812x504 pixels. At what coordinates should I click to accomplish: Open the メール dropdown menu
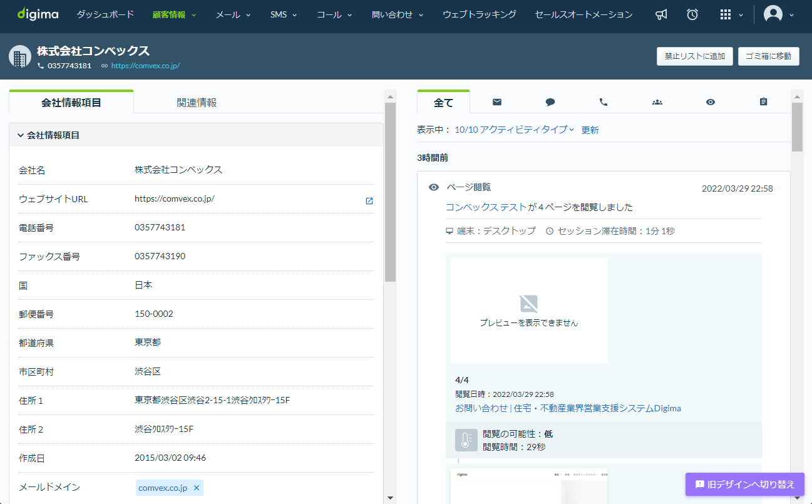tap(233, 14)
